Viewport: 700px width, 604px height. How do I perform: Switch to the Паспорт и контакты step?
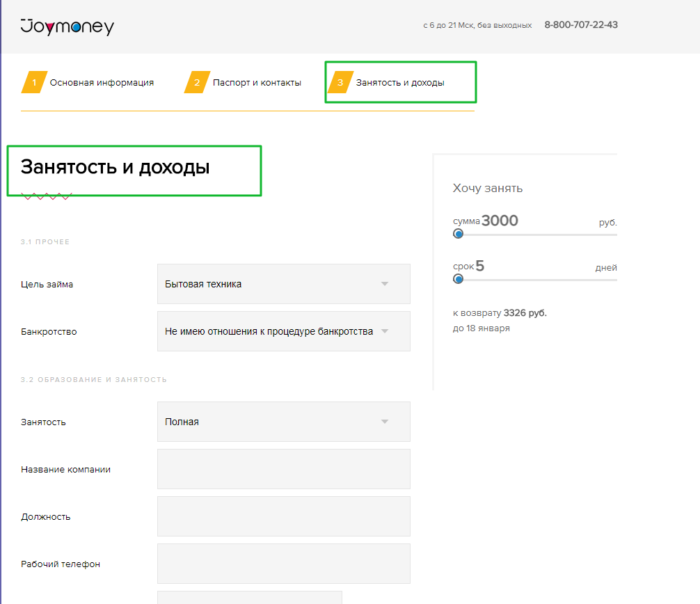[x=256, y=82]
